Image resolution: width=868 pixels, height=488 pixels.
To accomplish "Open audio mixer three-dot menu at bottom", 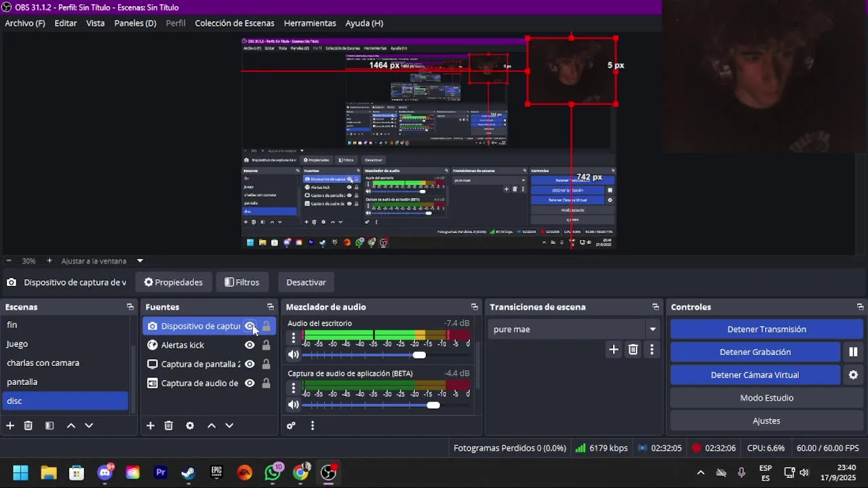I will 313,426.
